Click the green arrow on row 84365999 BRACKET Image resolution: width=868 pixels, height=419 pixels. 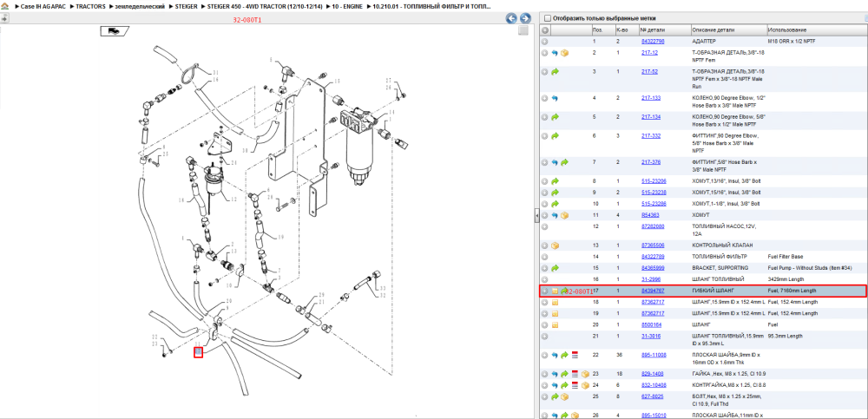click(556, 268)
